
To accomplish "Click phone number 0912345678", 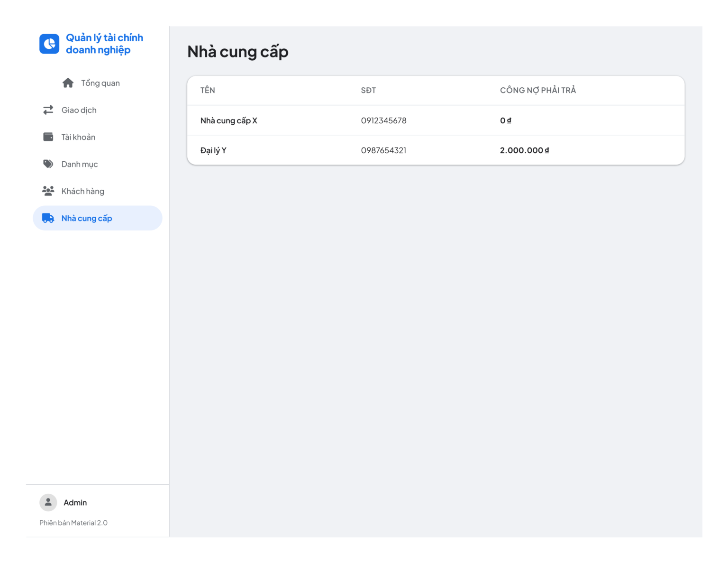I will (384, 120).
